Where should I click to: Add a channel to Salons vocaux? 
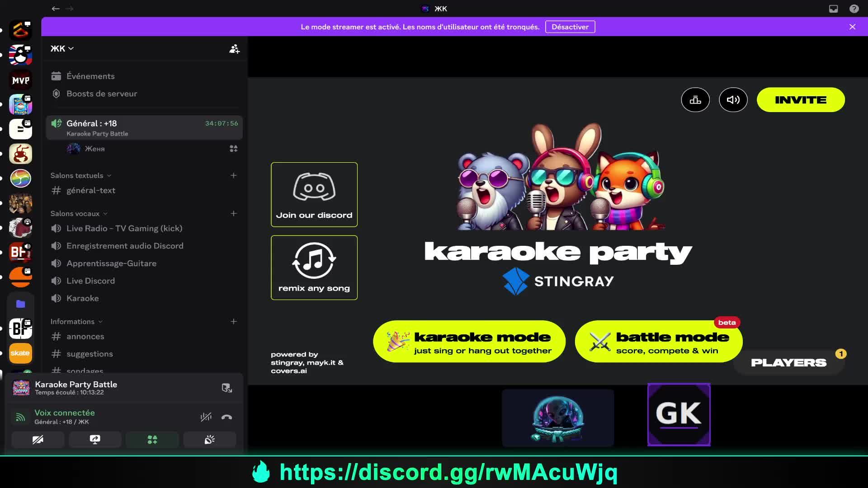[x=234, y=213]
